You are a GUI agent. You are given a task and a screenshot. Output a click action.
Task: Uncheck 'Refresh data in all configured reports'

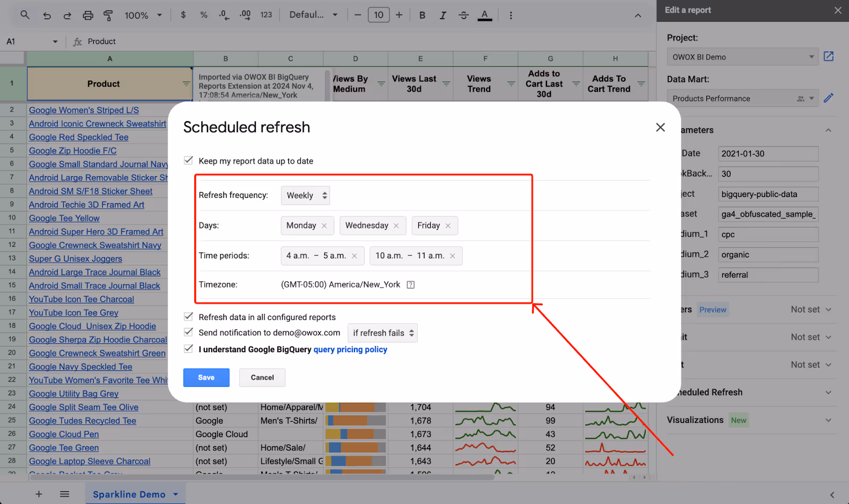(188, 316)
